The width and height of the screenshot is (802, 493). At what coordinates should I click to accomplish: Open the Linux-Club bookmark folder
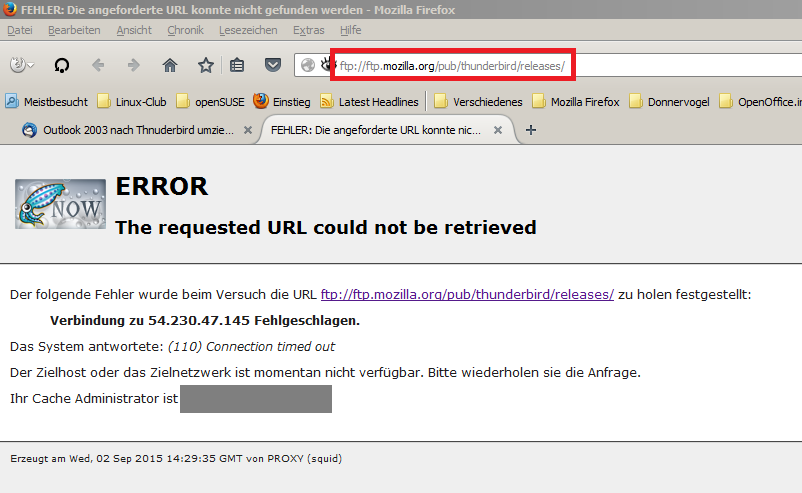click(132, 102)
